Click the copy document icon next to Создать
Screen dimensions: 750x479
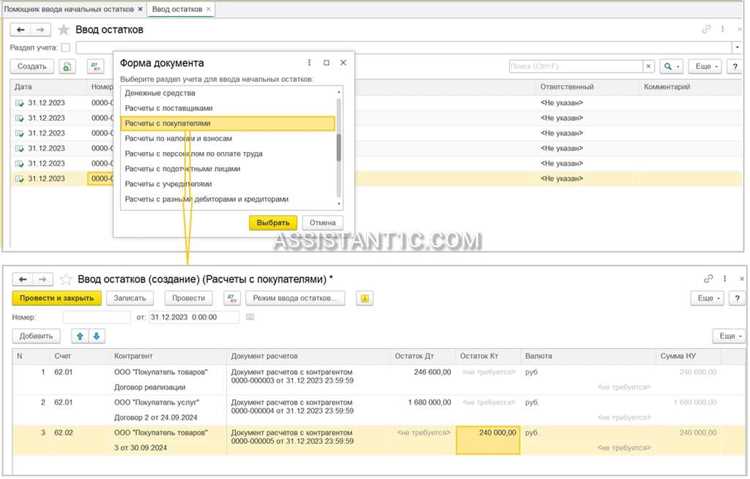(x=67, y=67)
